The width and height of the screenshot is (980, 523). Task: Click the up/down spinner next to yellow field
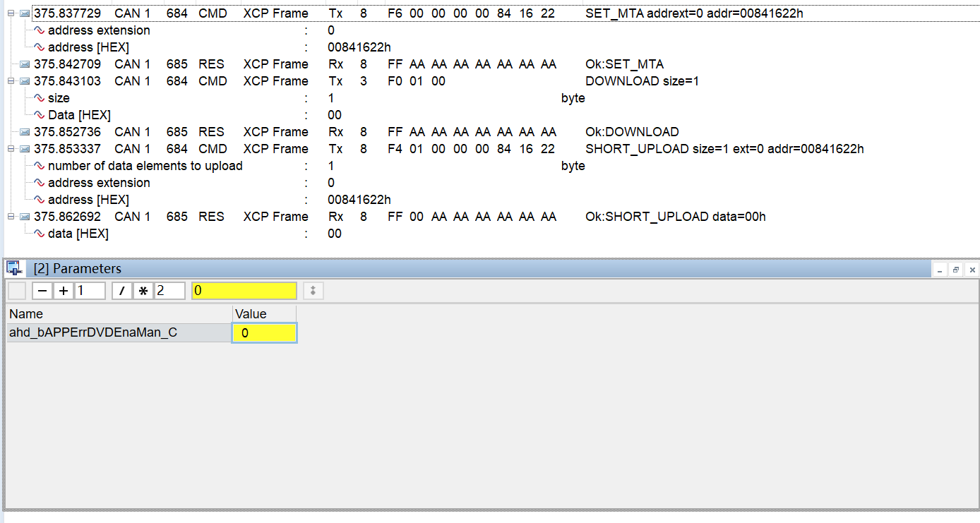tap(313, 291)
